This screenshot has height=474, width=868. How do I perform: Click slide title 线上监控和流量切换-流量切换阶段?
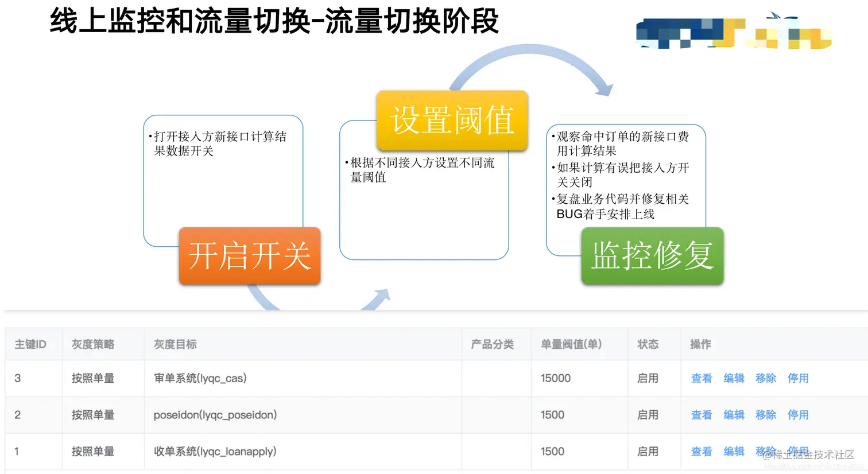tap(274, 21)
